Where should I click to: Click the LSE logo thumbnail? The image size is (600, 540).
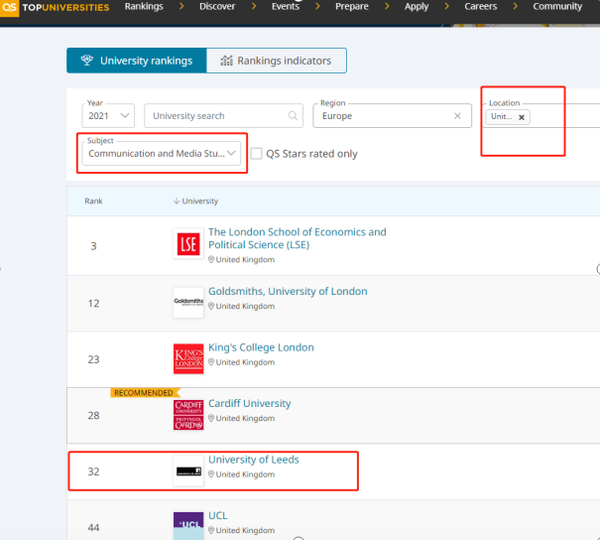pos(188,244)
